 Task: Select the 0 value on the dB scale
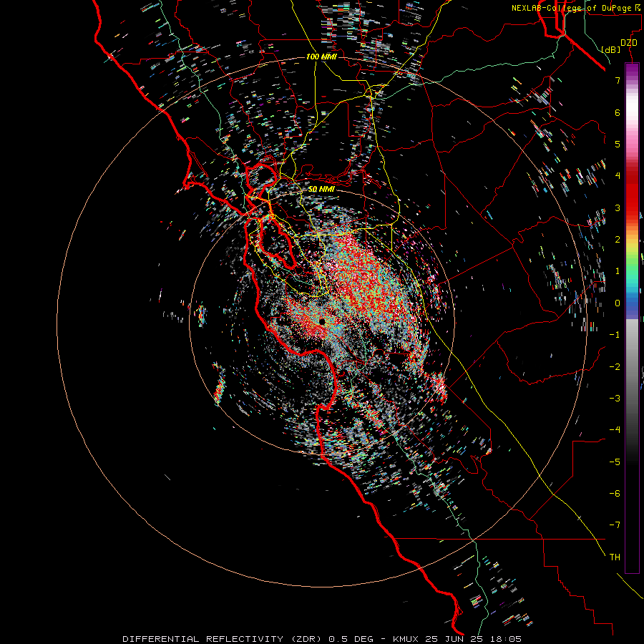pos(618,303)
